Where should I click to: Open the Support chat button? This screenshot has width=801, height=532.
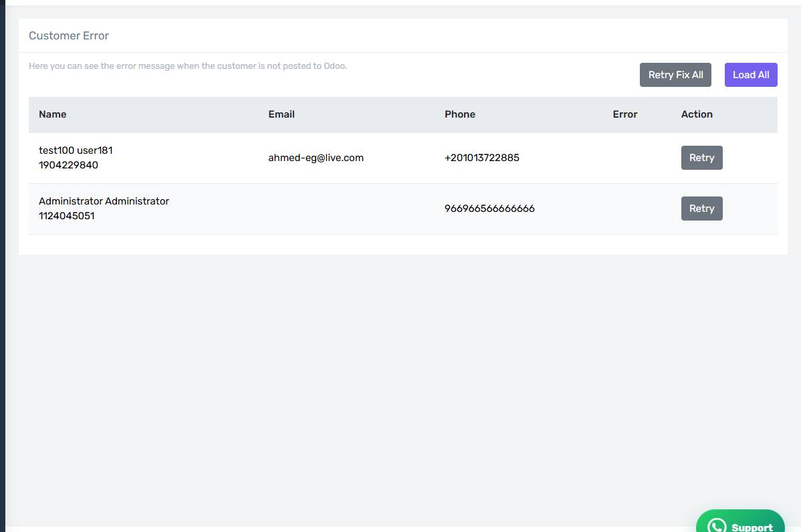pyautogui.click(x=740, y=521)
